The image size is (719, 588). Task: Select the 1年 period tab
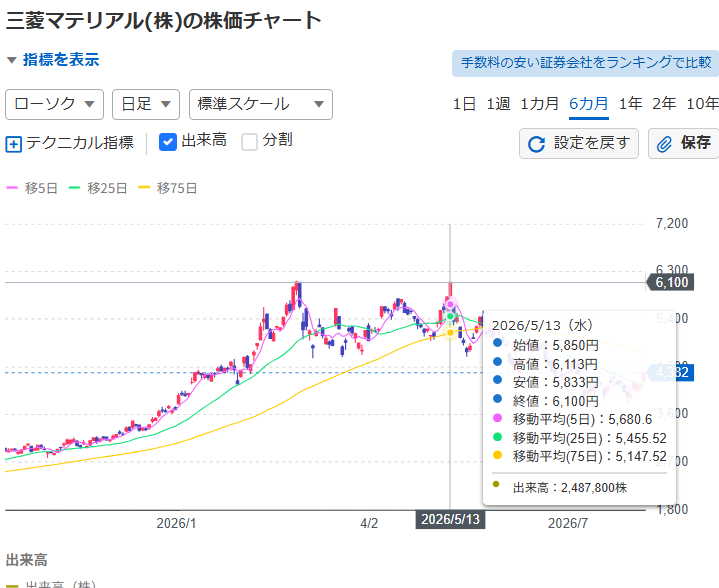631,104
